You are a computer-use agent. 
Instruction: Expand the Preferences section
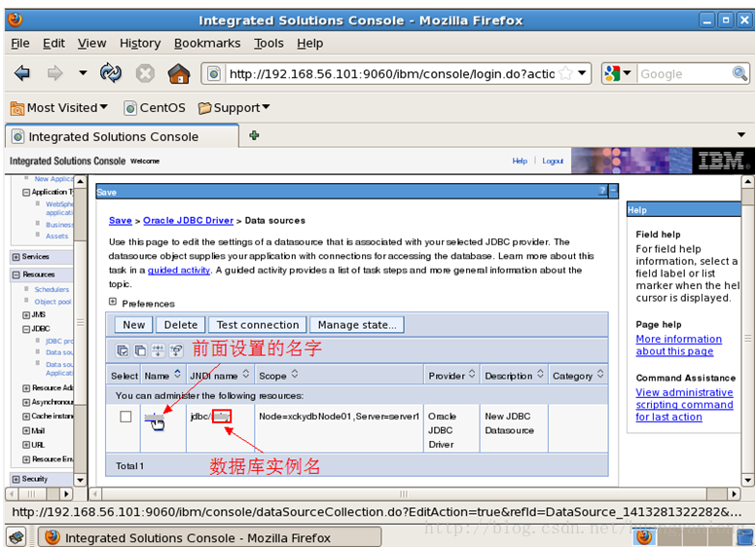[113, 302]
